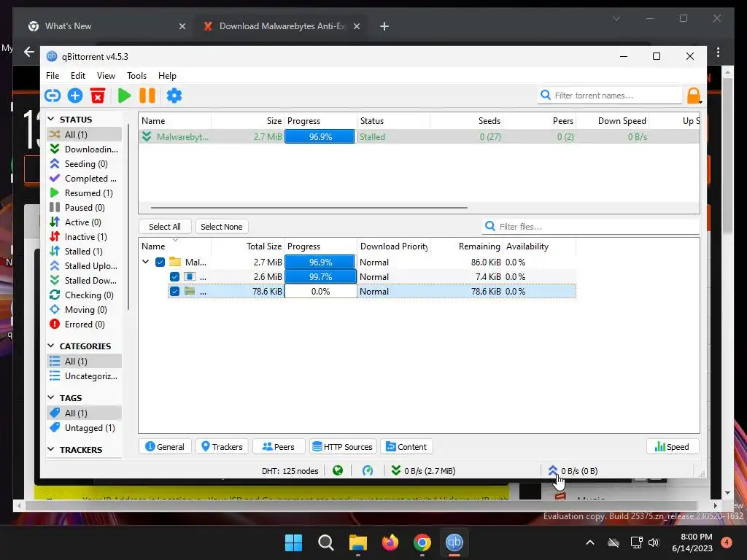Click the orange Pause icon in toolbar
747x560 pixels.
pos(147,96)
